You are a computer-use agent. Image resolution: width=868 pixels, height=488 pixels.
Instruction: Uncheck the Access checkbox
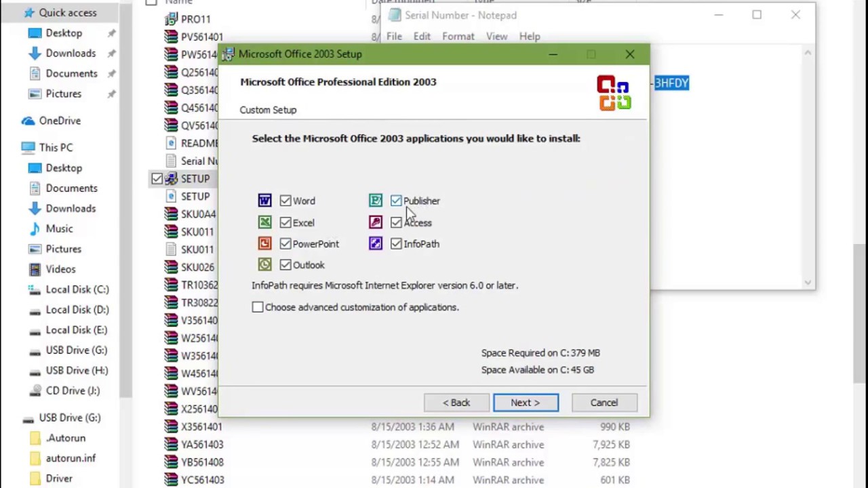click(396, 222)
